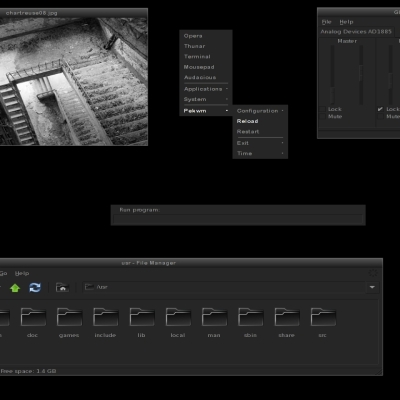
Task: Expand the Pekwm Configuration submenu
Action: [260, 111]
